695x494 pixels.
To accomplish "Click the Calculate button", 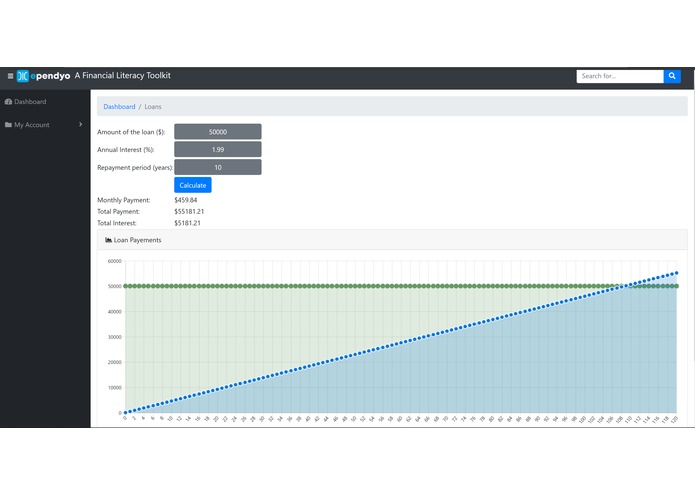I will click(x=193, y=185).
